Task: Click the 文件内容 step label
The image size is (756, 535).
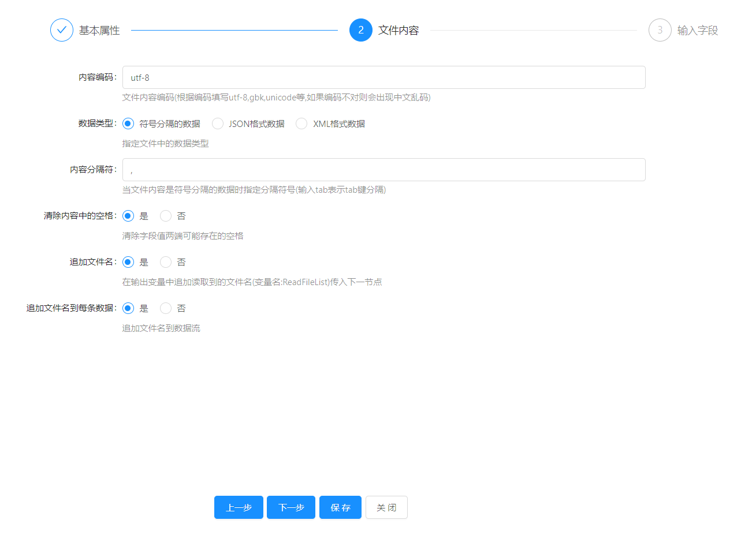Action: [x=398, y=31]
